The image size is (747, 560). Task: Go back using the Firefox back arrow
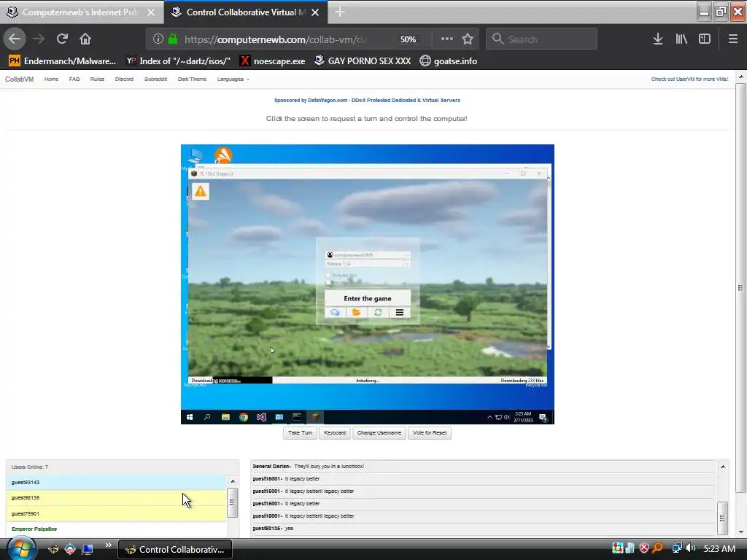pyautogui.click(x=15, y=39)
